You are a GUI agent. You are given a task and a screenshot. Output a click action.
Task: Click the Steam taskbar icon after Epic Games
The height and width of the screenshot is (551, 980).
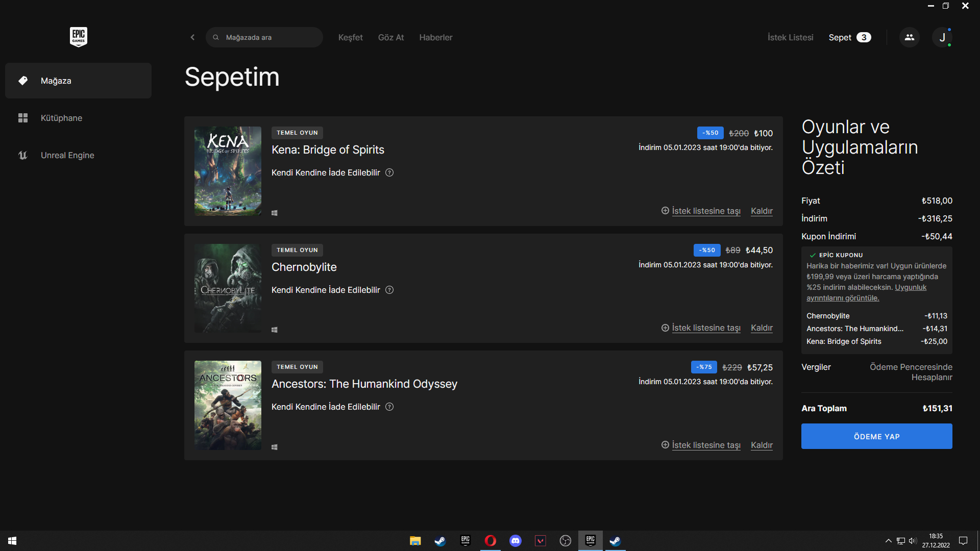[x=615, y=541]
